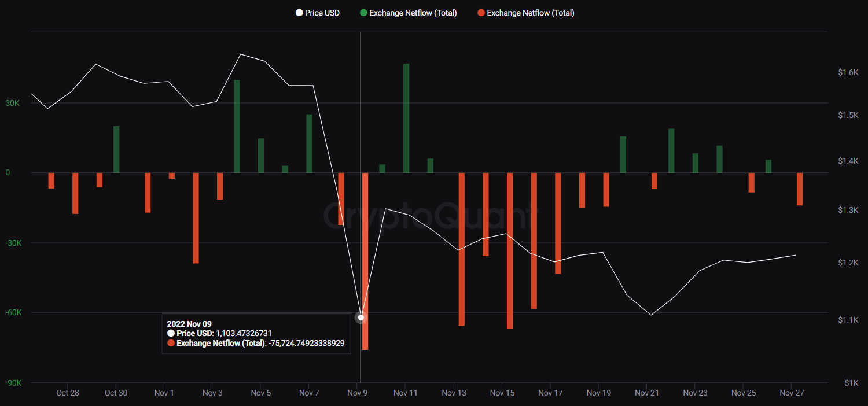Select the tall green Nov 11 inflow bar
Image resolution: width=868 pixels, height=406 pixels.
406,118
